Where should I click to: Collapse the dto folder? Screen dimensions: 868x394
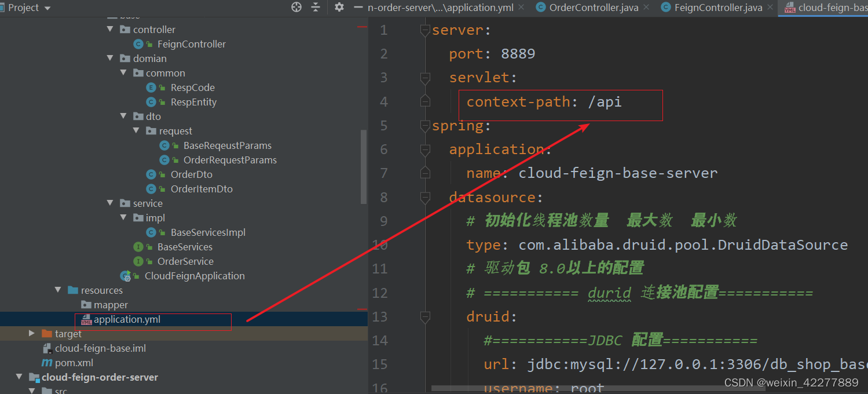(123, 116)
